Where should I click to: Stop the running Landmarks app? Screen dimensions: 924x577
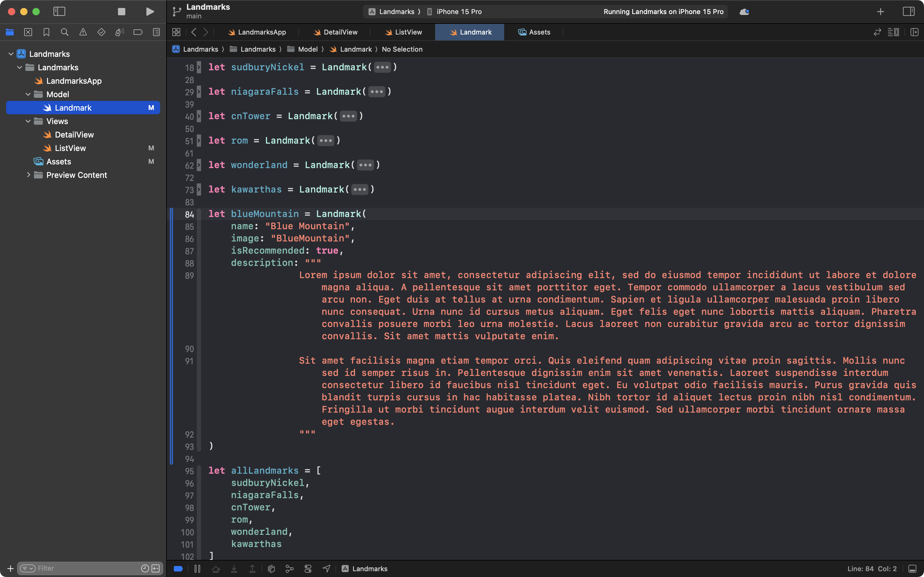[121, 11]
